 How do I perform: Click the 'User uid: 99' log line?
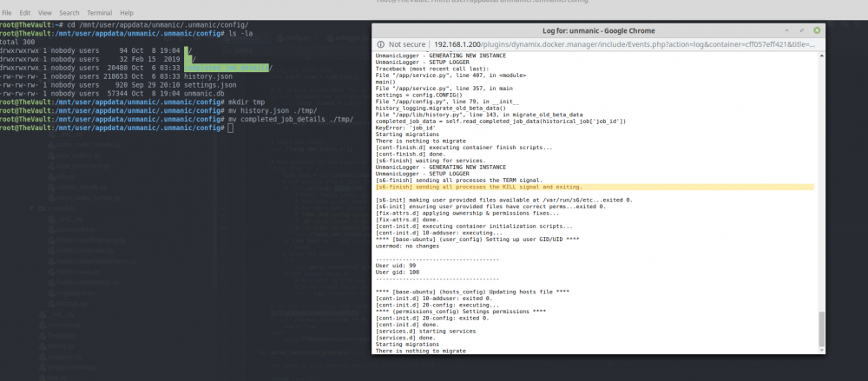point(396,266)
